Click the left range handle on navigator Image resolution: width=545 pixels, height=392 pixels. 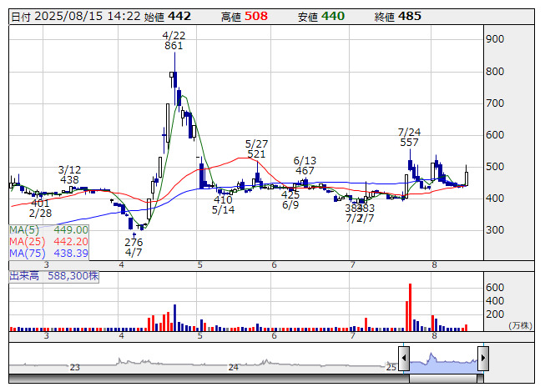(x=404, y=359)
